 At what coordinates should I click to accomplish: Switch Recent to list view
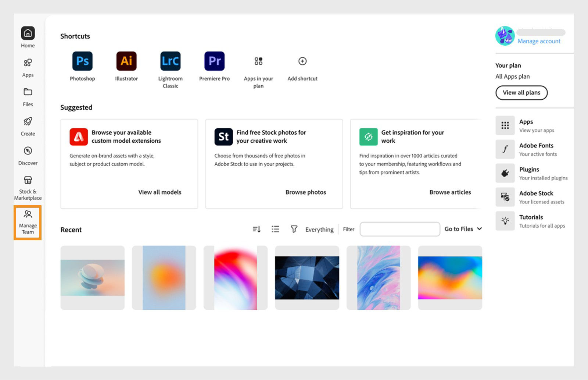point(275,229)
